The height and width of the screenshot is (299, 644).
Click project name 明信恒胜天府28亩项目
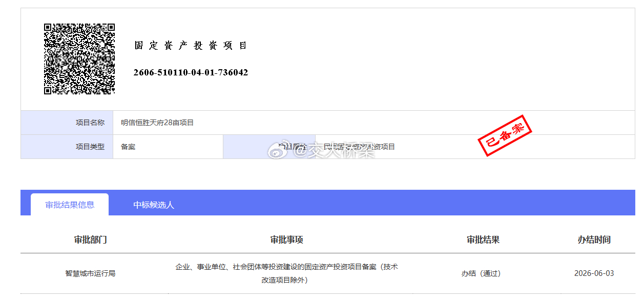click(x=157, y=123)
